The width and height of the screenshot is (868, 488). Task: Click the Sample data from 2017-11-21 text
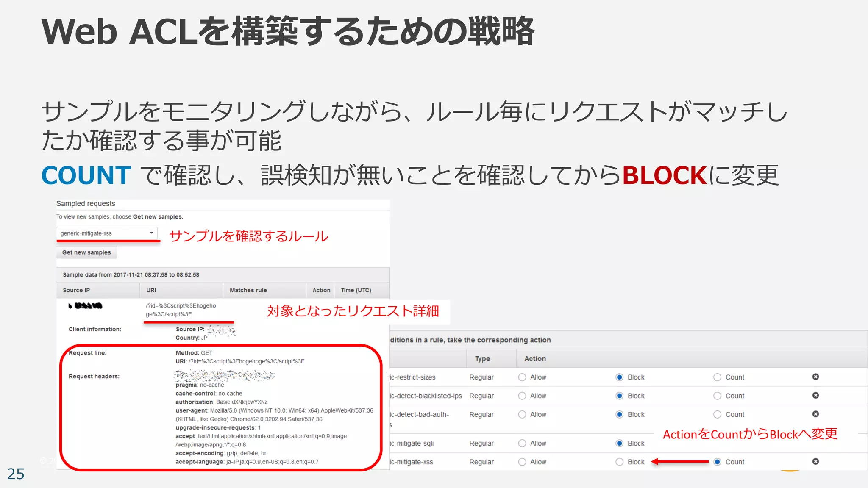(131, 275)
